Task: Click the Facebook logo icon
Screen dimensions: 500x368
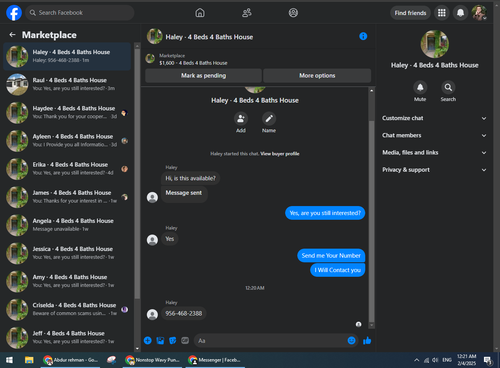Action: pos(14,13)
